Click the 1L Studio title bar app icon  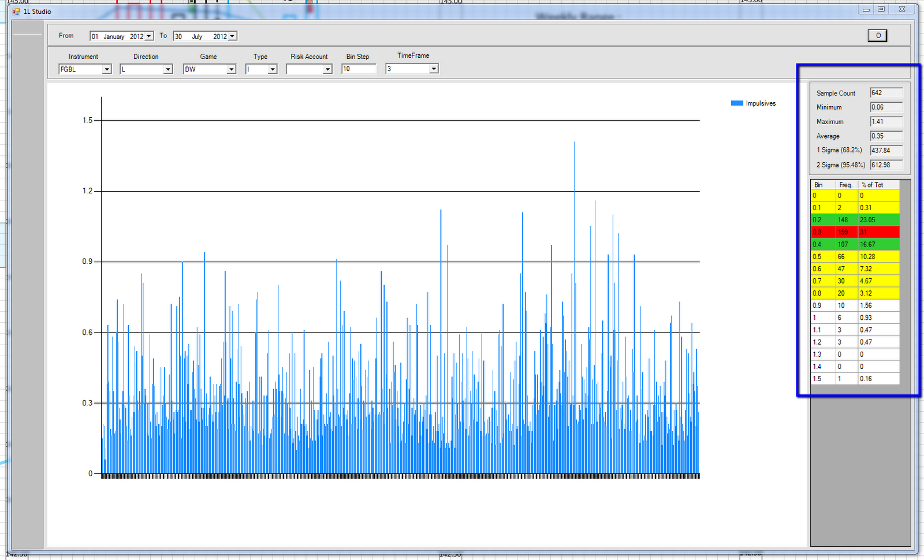(x=16, y=12)
